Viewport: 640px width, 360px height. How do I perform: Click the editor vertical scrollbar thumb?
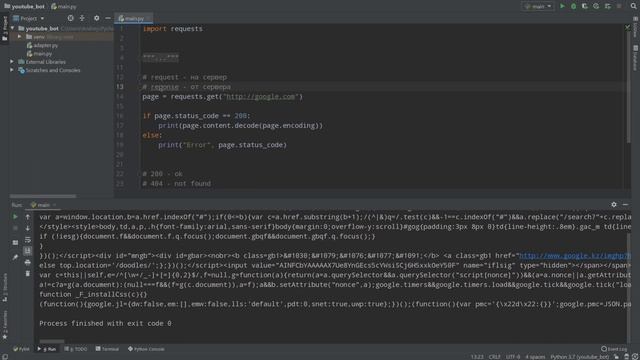(x=629, y=88)
